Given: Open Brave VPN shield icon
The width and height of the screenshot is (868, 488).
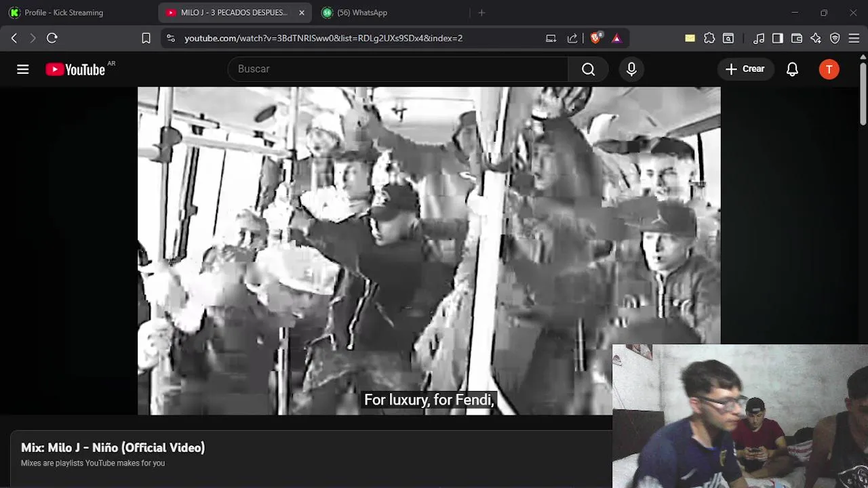Looking at the screenshot, I should 835,38.
